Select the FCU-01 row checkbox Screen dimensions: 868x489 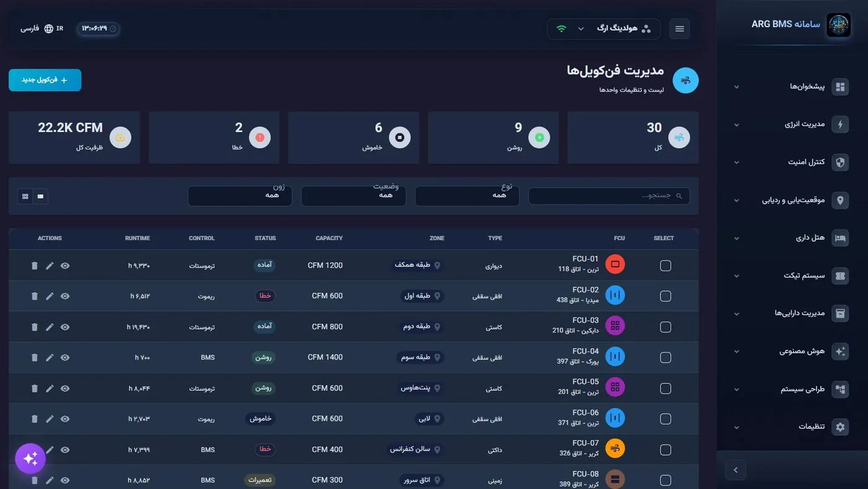[665, 266]
